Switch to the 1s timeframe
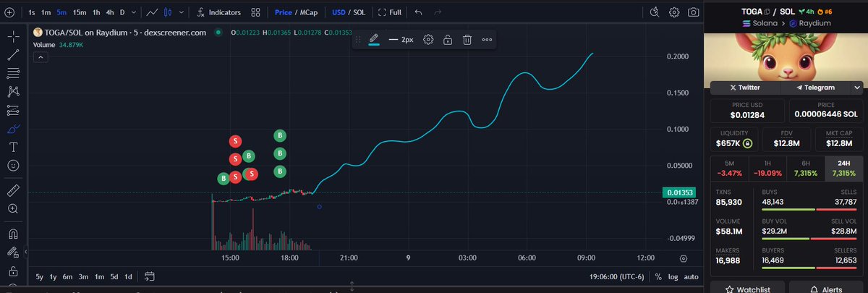 point(32,12)
